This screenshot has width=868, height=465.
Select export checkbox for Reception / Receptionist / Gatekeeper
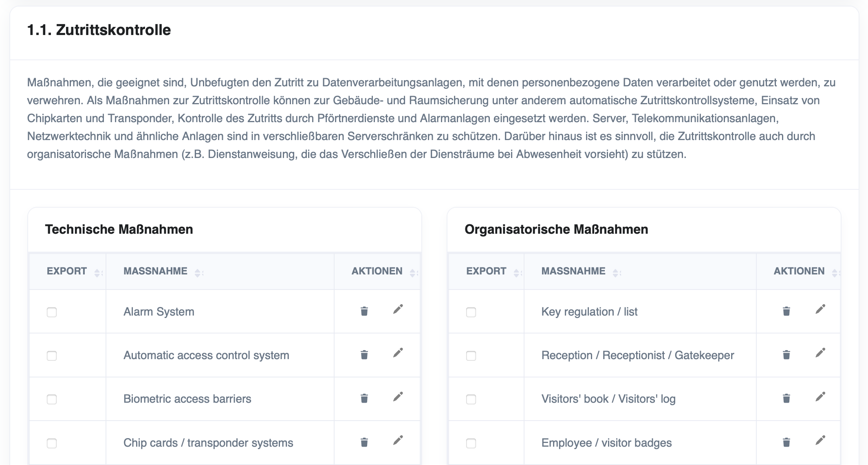471,356
